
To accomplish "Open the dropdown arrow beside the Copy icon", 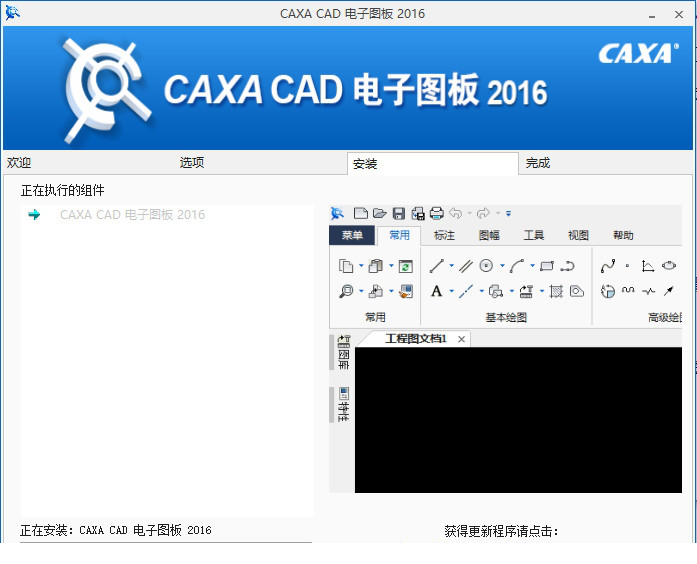I will 361,266.
